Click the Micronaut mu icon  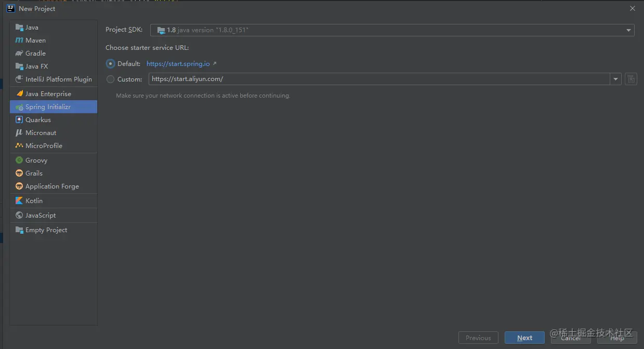click(19, 133)
